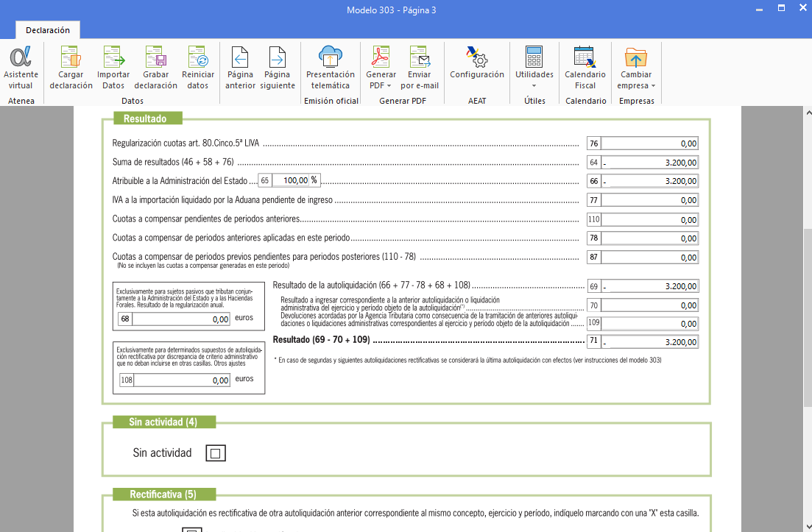Click the Cargar declaración icon
Screen dimensions: 812x532
(x=71, y=68)
